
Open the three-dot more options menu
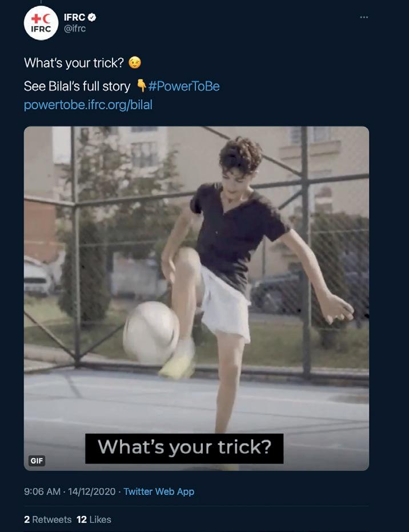364,17
